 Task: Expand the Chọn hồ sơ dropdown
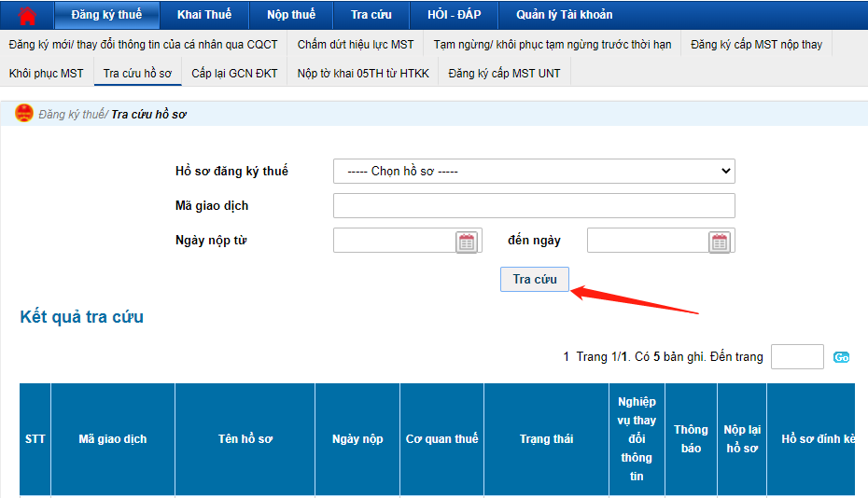[534, 172]
